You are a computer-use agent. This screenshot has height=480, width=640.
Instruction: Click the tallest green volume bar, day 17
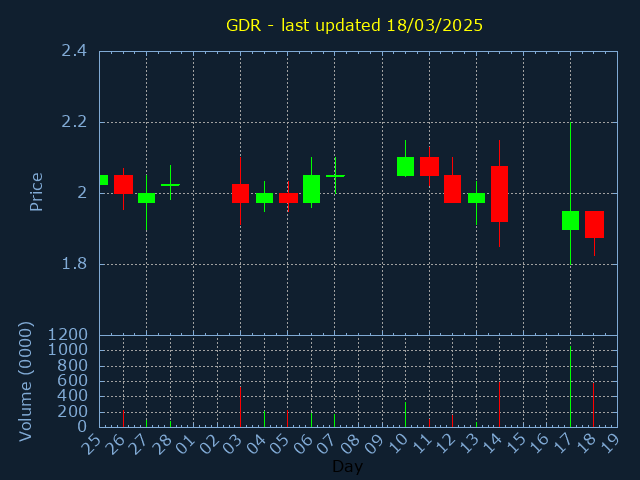[571, 387]
